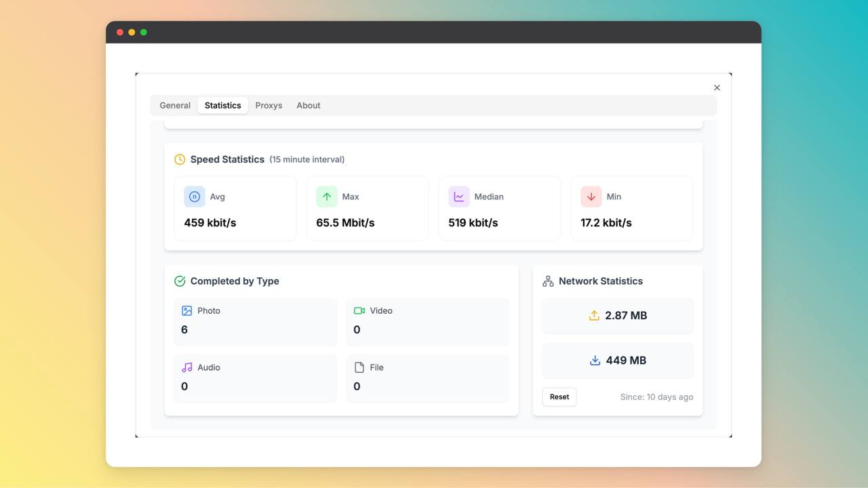868x488 pixels.
Task: Click the Network Statistics icon
Action: (548, 281)
